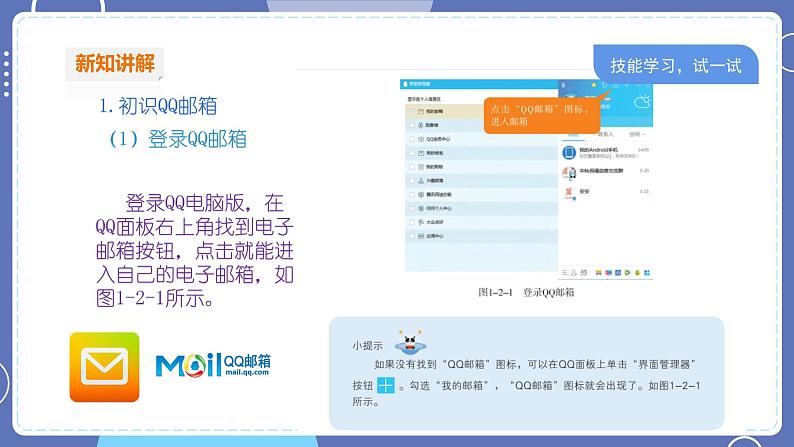
Task: Open the 我的Android手机 device avatar
Action: (569, 153)
